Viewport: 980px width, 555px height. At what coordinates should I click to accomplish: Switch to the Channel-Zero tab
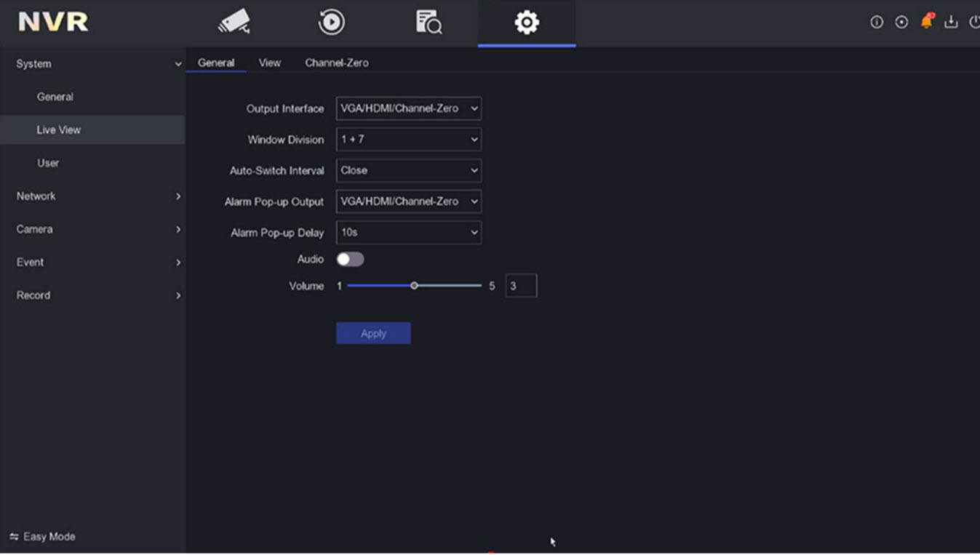tap(336, 63)
